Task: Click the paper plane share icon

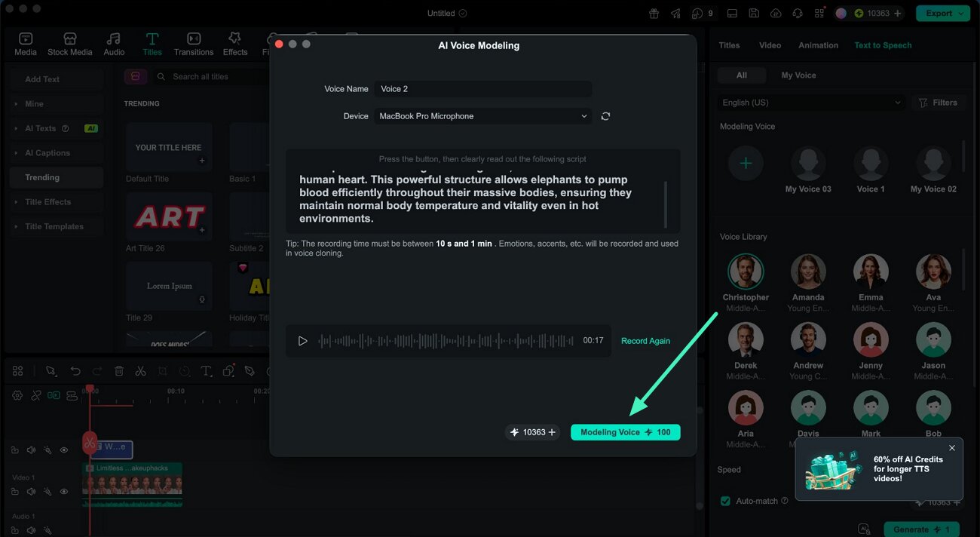Action: (675, 13)
